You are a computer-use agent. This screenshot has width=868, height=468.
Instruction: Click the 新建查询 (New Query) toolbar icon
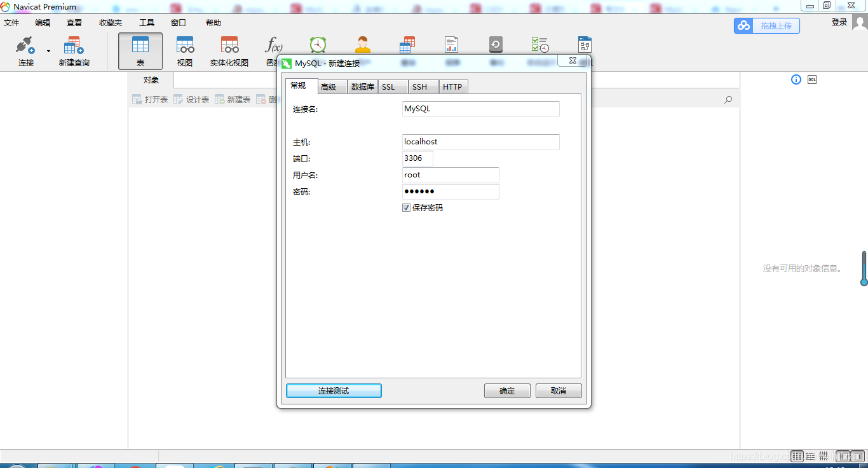point(74,45)
